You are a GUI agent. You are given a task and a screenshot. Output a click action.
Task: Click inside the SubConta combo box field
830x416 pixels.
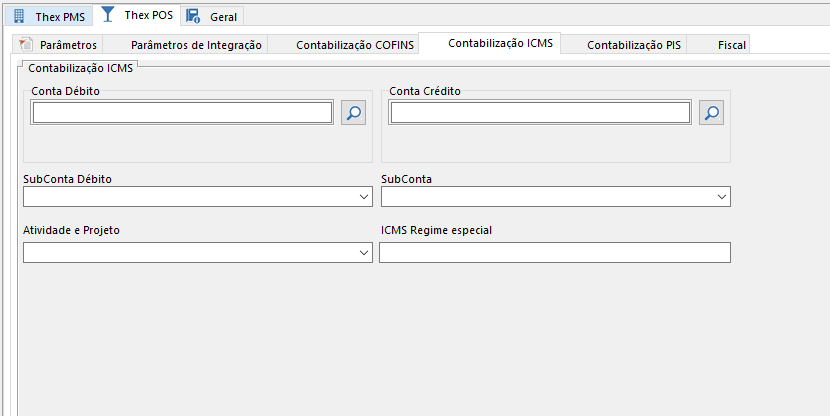(x=546, y=198)
